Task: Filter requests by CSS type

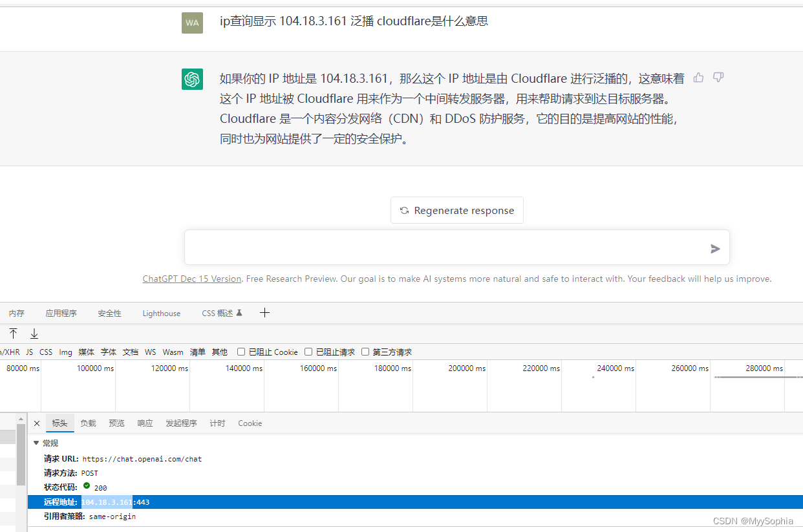Action: (46, 352)
